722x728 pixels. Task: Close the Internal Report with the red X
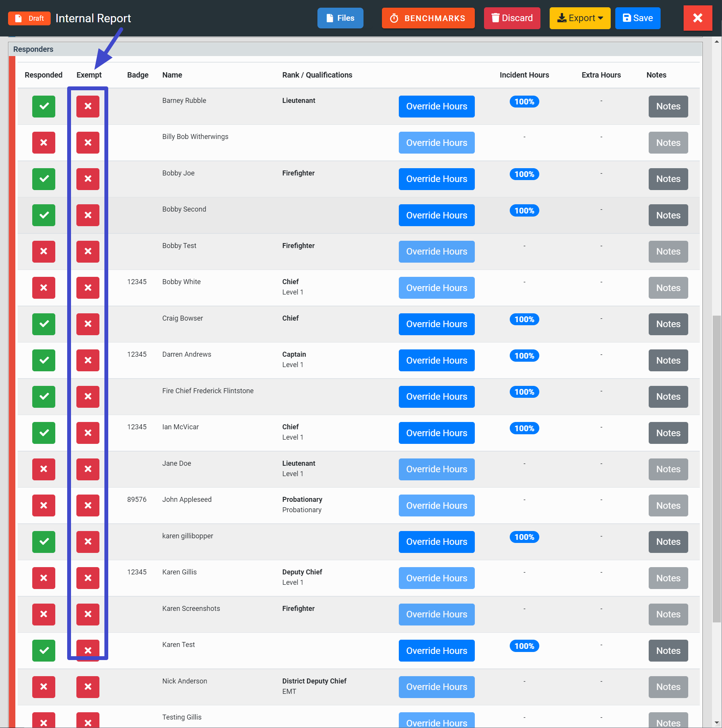pos(697,18)
